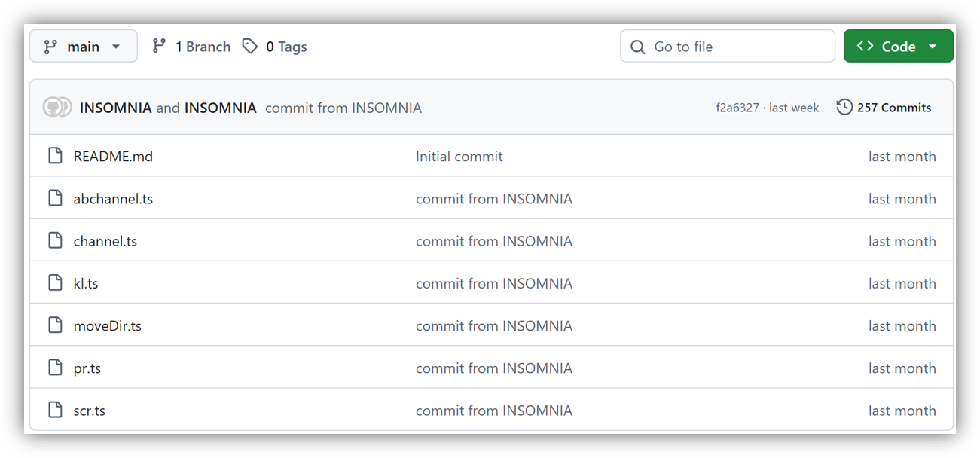980x458 pixels.
Task: Open commit message for abchannel.ts
Action: [494, 199]
